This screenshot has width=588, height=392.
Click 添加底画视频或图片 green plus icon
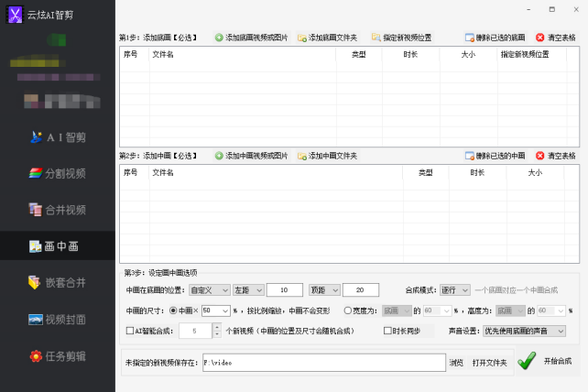219,38
